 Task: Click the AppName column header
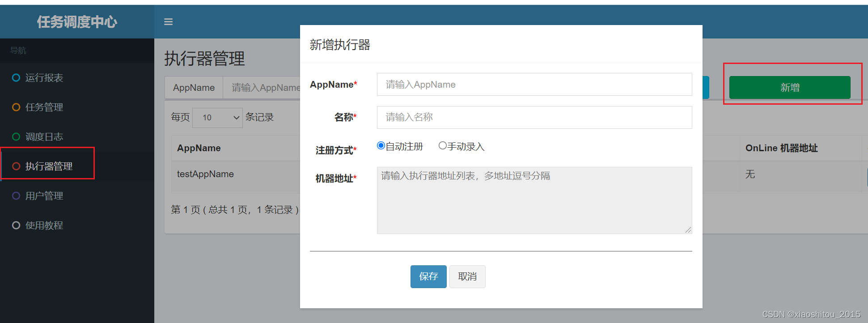pyautogui.click(x=199, y=148)
